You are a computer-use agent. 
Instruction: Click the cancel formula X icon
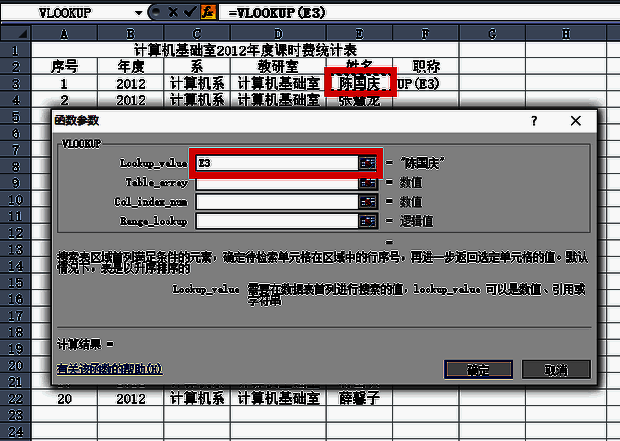(173, 12)
